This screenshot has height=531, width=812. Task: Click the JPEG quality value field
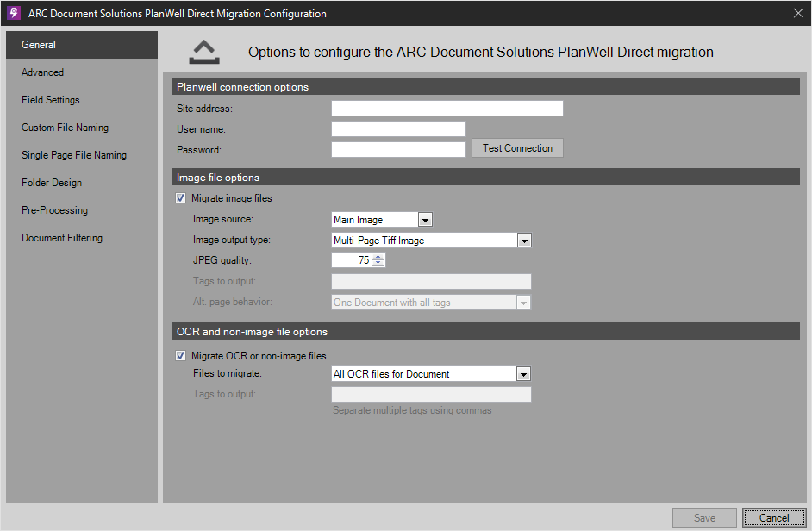click(x=353, y=260)
